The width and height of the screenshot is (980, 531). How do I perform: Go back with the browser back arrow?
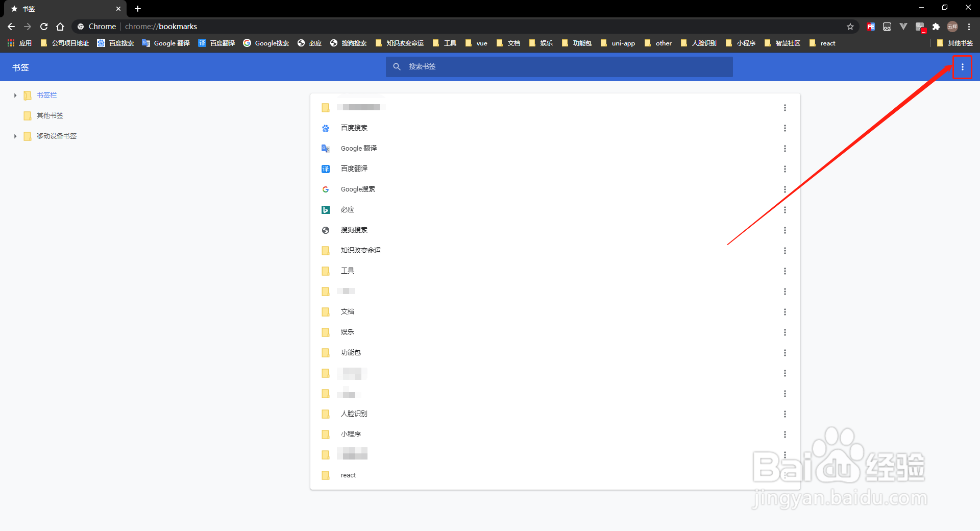(x=11, y=27)
